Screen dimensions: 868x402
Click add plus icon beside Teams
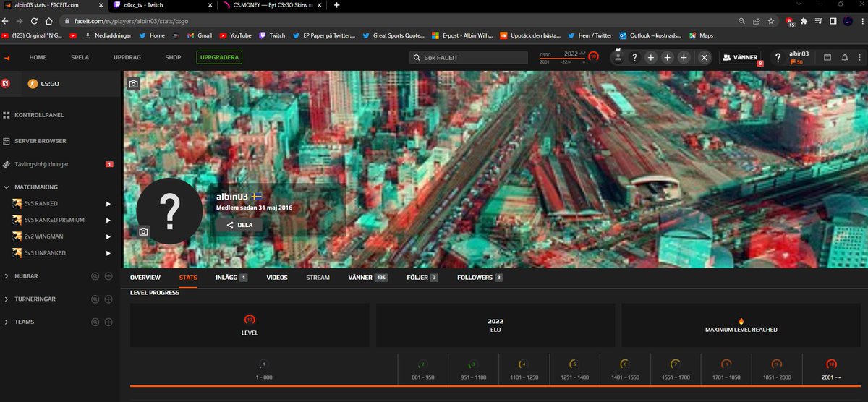point(109,322)
